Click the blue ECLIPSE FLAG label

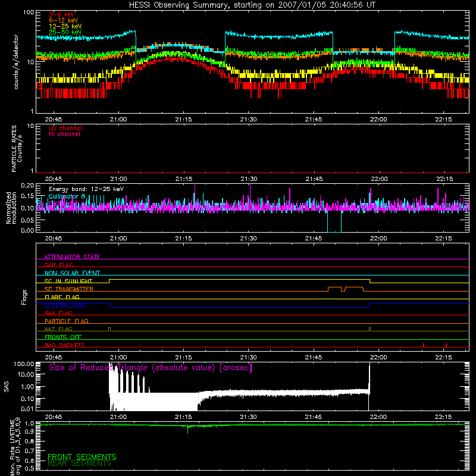click(65, 305)
